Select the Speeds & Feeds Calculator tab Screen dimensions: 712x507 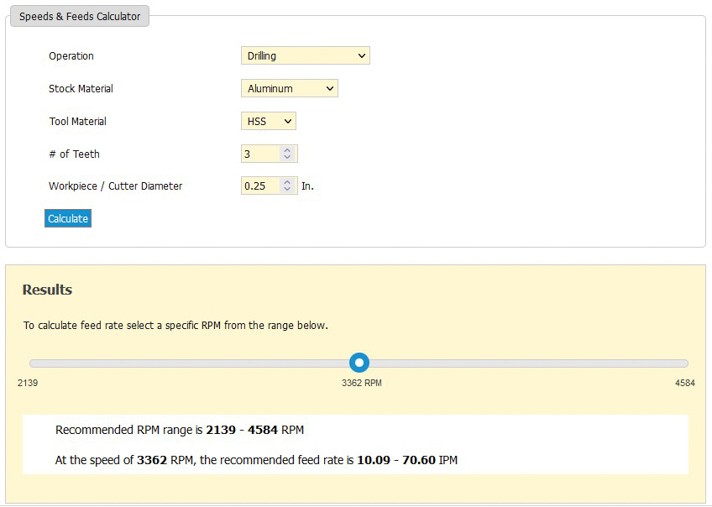pyautogui.click(x=80, y=16)
